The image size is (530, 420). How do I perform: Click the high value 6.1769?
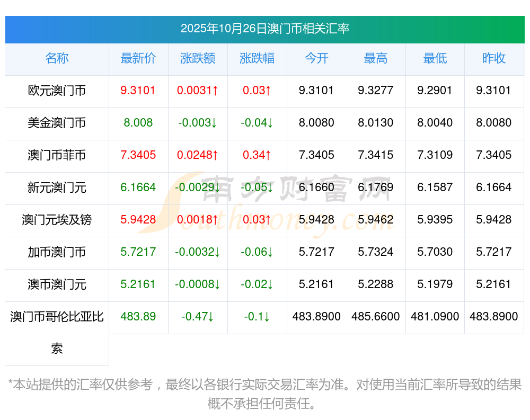(376, 187)
